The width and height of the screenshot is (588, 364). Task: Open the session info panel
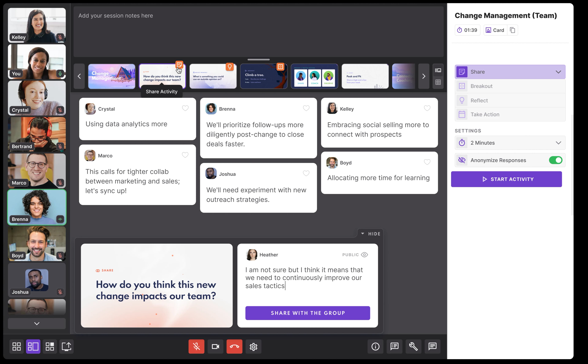pos(375,346)
